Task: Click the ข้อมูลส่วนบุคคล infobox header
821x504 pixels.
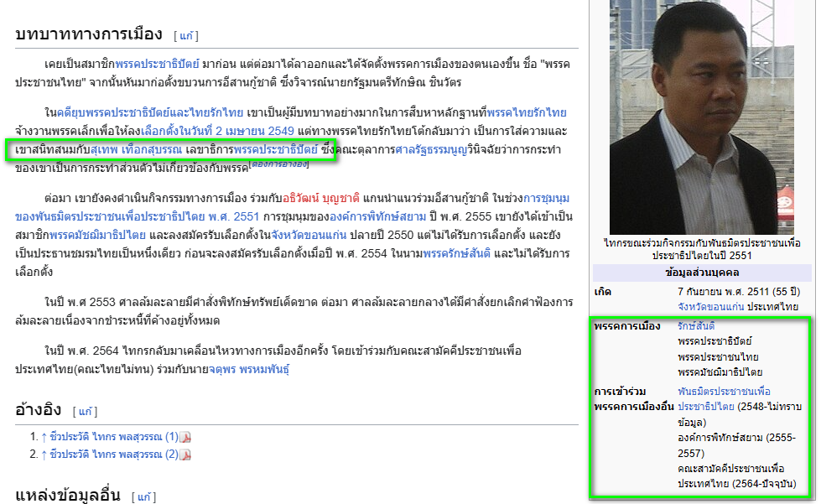Action: pyautogui.click(x=702, y=273)
